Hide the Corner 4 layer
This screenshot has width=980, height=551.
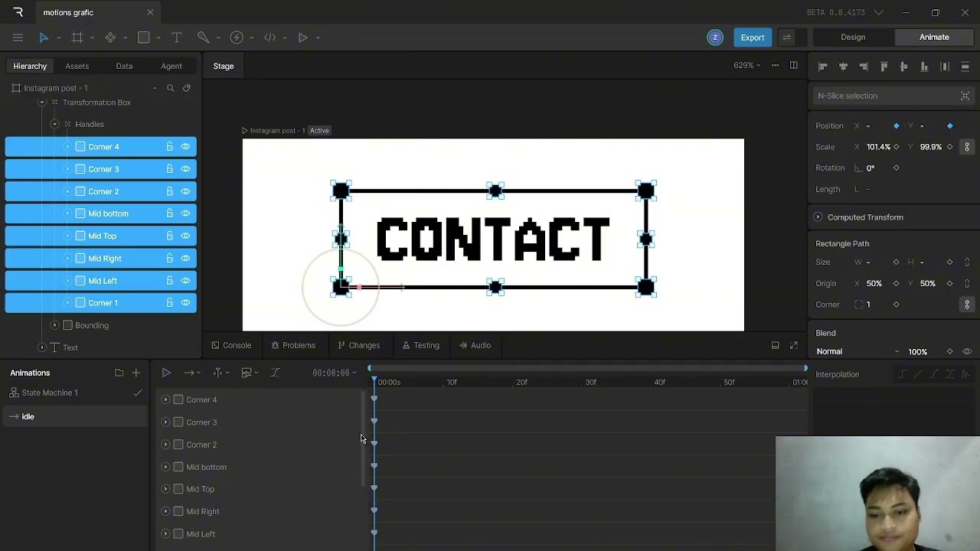[x=185, y=147]
